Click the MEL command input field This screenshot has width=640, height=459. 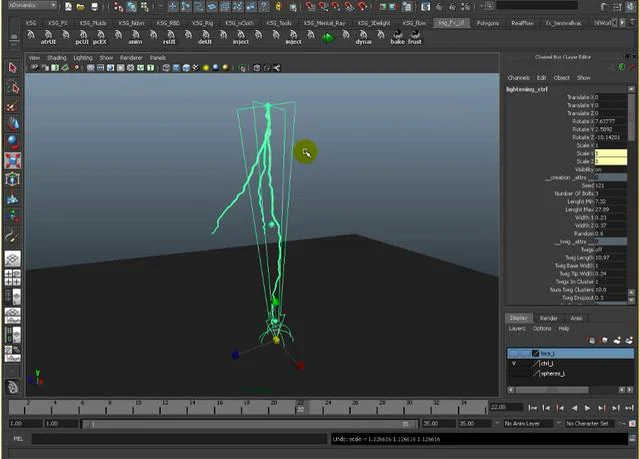tap(180, 439)
